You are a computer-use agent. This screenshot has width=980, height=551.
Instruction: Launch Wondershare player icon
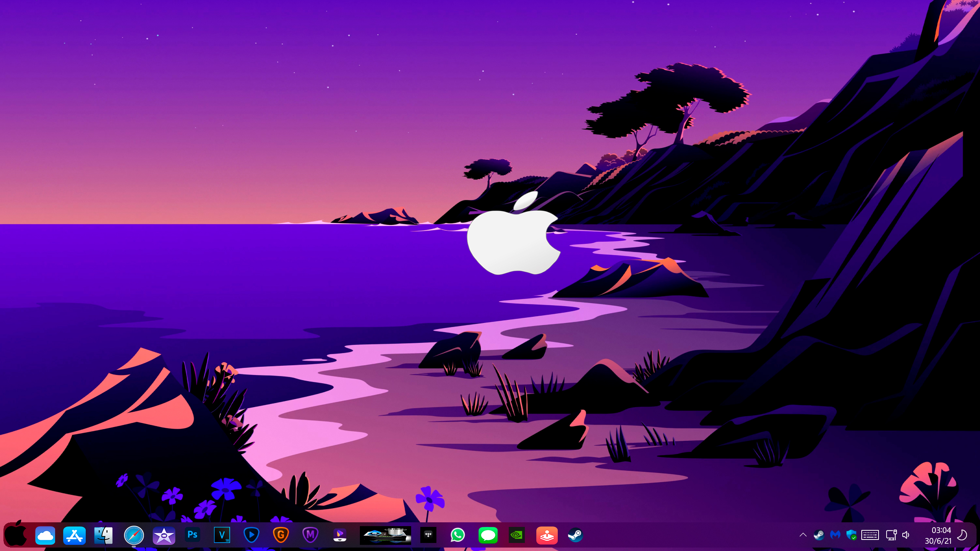point(340,535)
